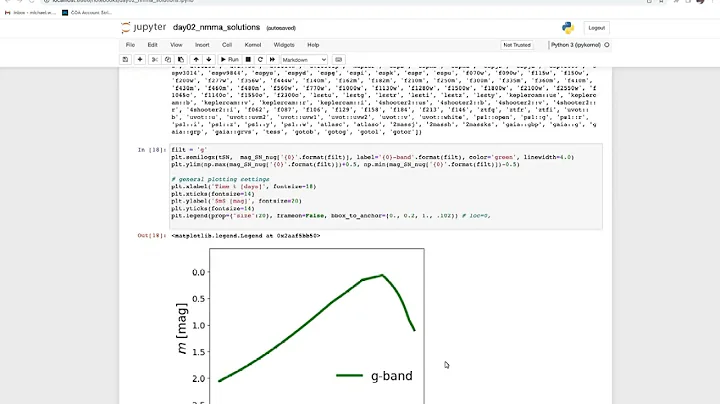The height and width of the screenshot is (404, 720).
Task: Copy selected cells
Action: point(168,60)
